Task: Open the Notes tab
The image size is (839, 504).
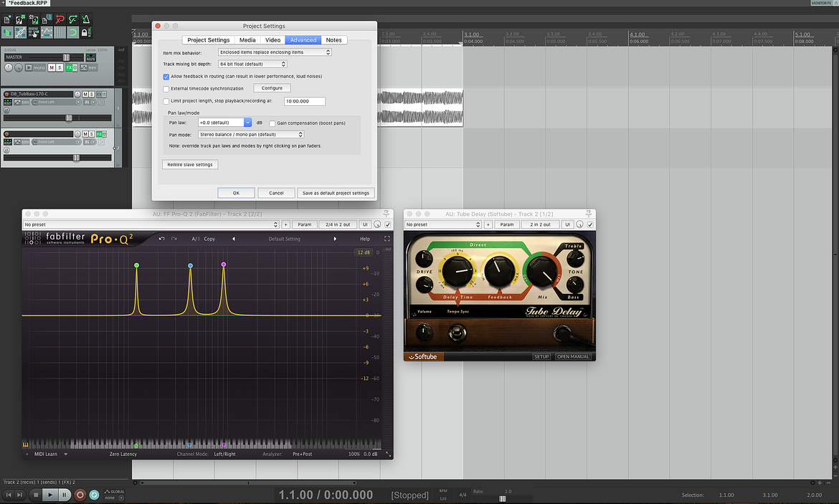Action: click(334, 40)
